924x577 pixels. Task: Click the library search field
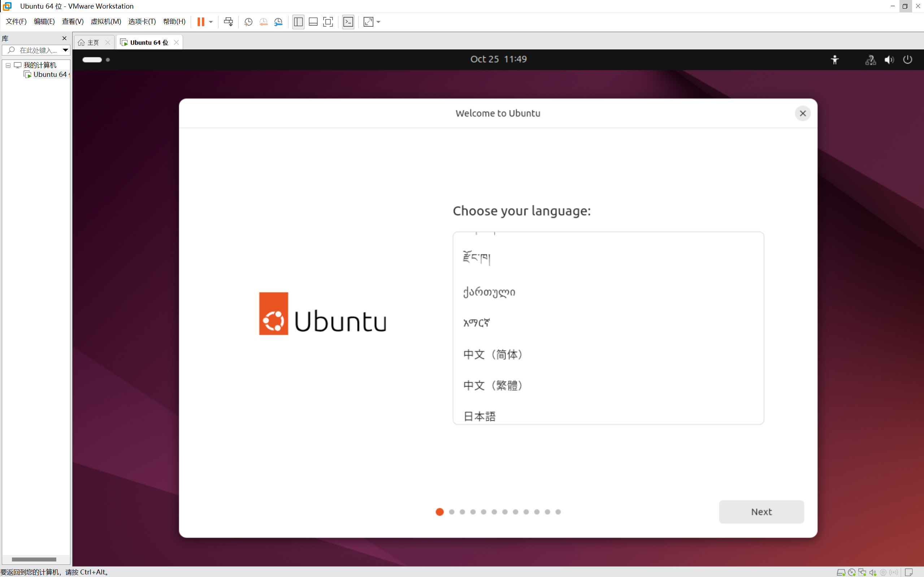tap(32, 50)
